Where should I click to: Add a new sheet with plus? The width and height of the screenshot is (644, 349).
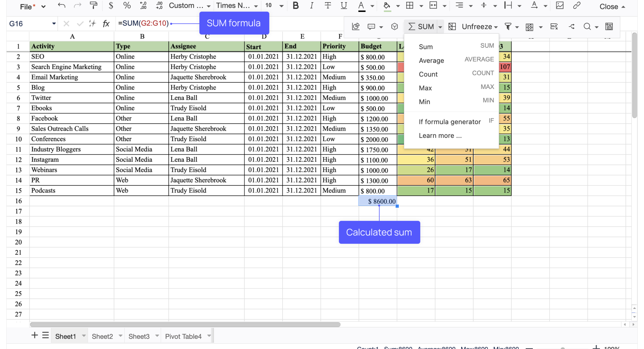click(x=35, y=336)
